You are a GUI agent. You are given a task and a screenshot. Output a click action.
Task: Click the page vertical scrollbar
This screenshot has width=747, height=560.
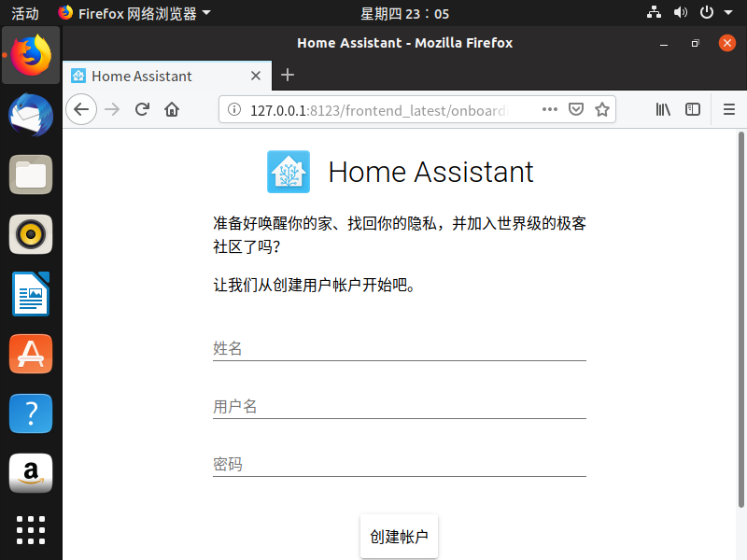(741, 317)
